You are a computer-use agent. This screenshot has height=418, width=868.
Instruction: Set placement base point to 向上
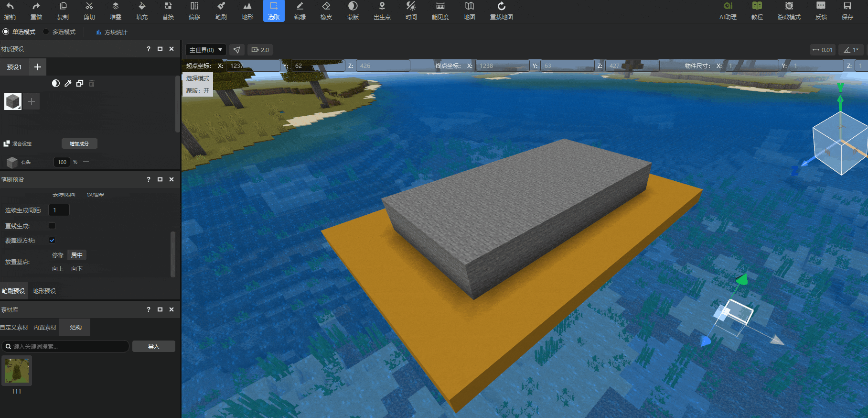click(x=58, y=269)
